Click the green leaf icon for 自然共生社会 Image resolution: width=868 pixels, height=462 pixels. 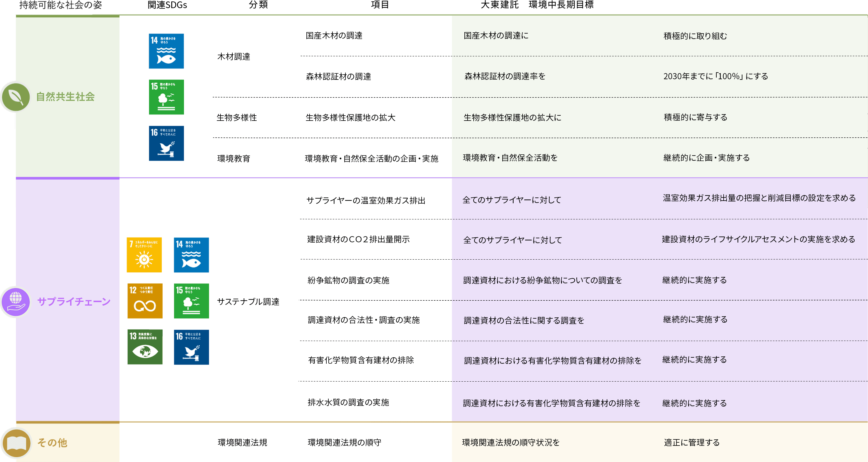[x=16, y=97]
